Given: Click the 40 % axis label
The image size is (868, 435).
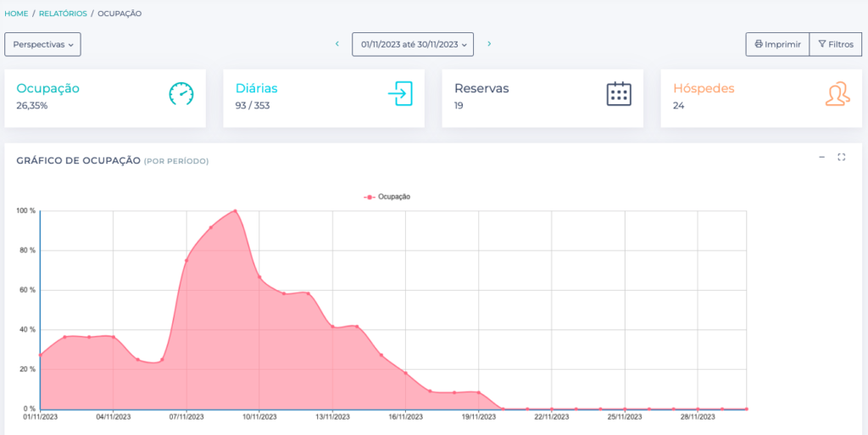Looking at the screenshot, I should pyautogui.click(x=28, y=330).
